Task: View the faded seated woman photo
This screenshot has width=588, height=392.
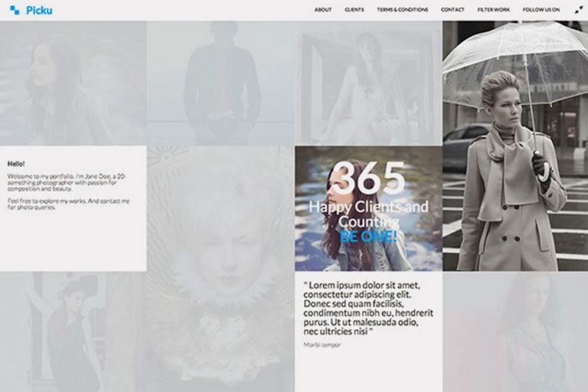Action: 368,82
